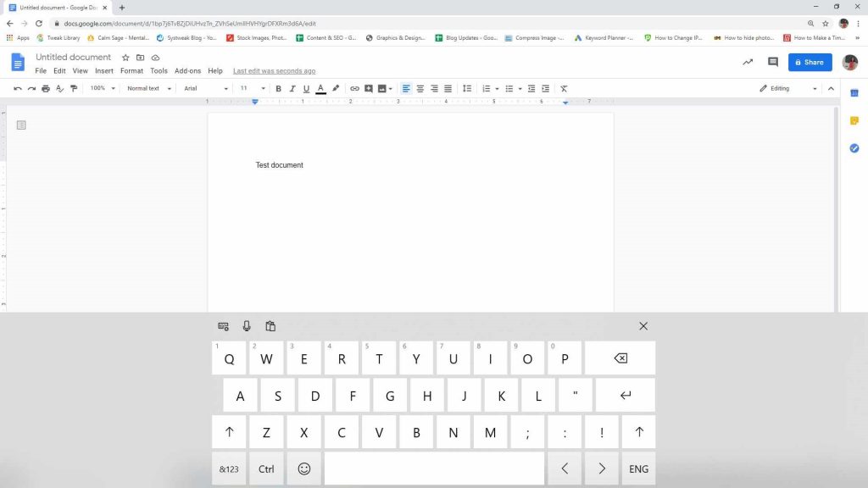Open the Tools menu
This screenshot has width=868, height=488.
159,71
